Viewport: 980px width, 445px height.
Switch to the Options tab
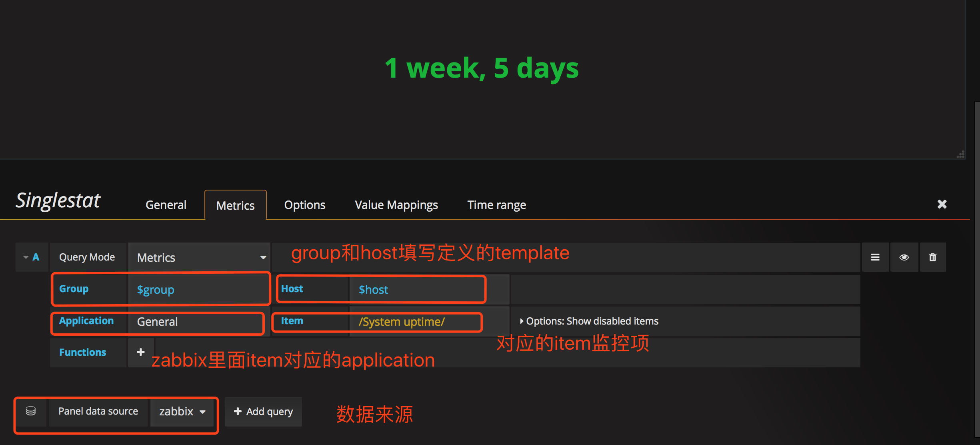305,205
